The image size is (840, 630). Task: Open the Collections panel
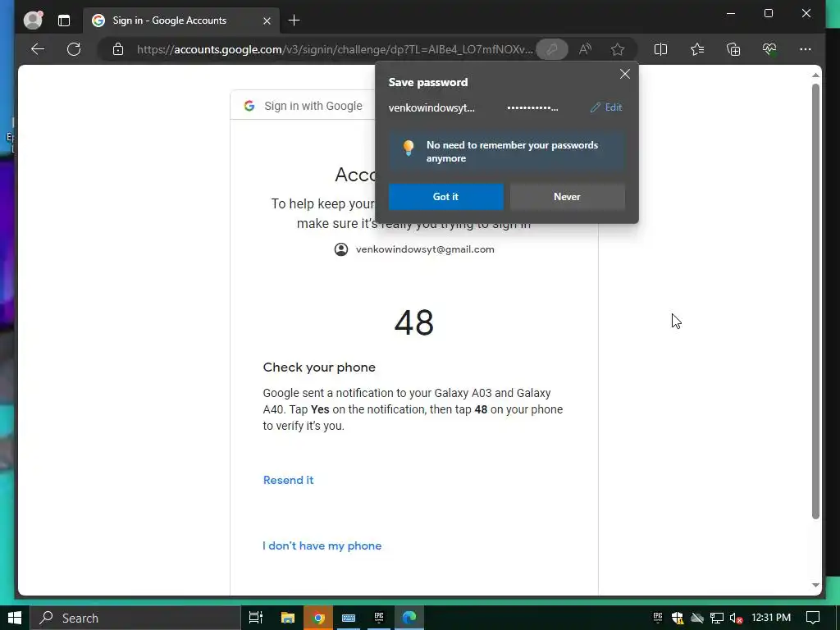point(733,49)
